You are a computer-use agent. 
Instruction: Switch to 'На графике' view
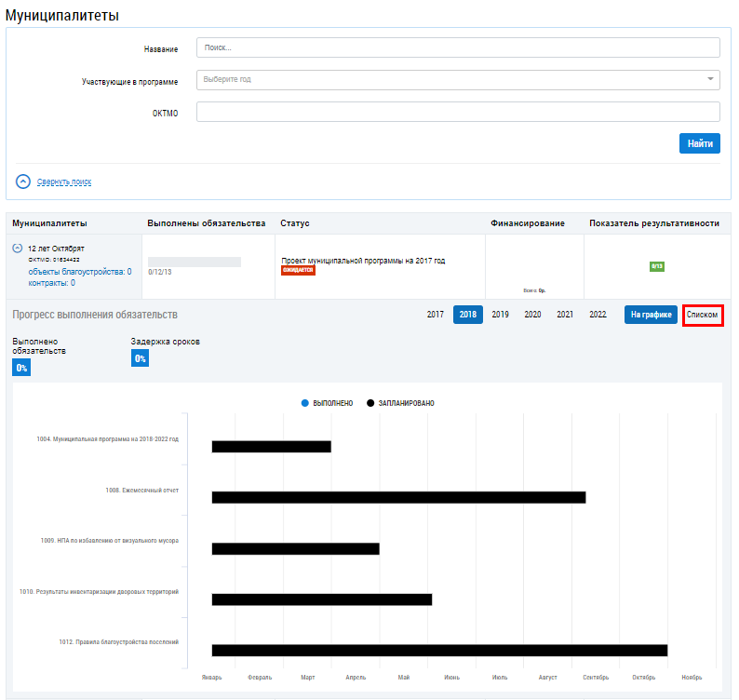651,315
